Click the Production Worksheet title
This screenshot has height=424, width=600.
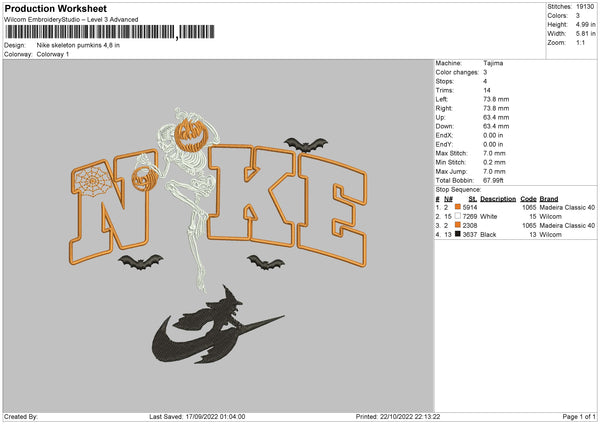(55, 8)
